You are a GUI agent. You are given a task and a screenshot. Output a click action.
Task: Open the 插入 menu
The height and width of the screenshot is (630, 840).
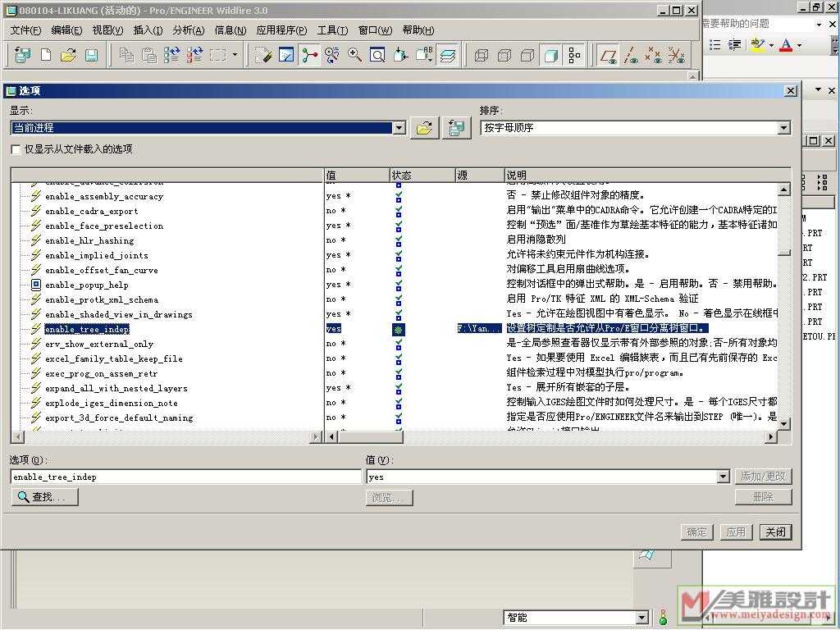tap(148, 30)
